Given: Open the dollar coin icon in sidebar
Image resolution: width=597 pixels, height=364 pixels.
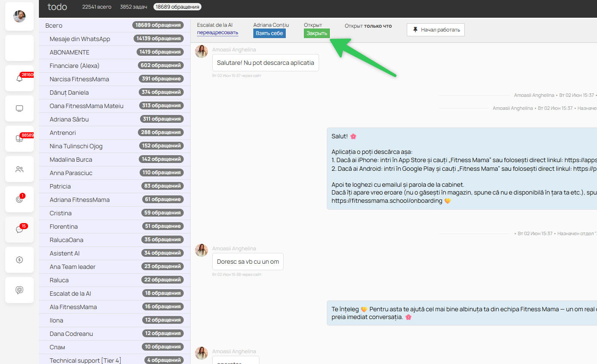Looking at the screenshot, I should [19, 260].
